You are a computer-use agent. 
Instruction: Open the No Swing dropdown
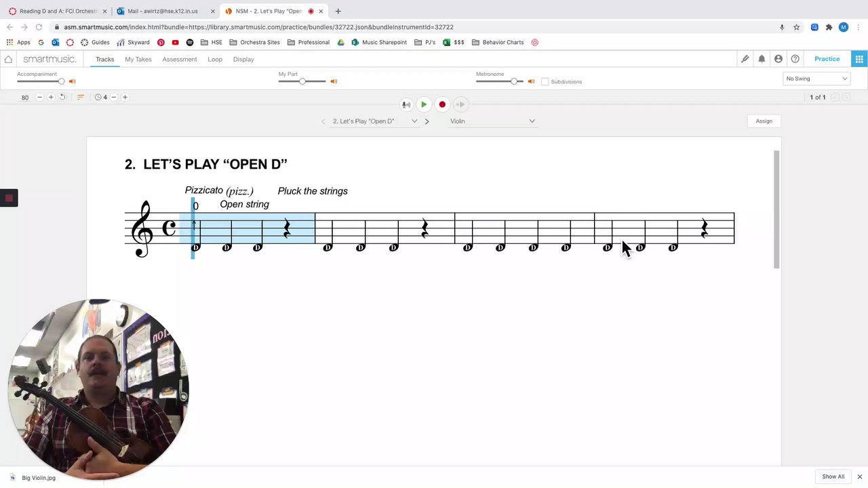[x=816, y=79]
